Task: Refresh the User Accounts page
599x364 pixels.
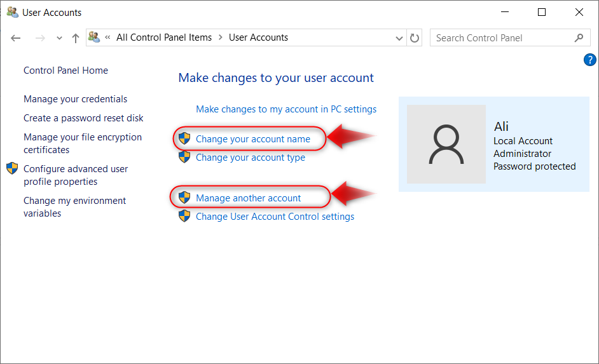Action: [415, 38]
